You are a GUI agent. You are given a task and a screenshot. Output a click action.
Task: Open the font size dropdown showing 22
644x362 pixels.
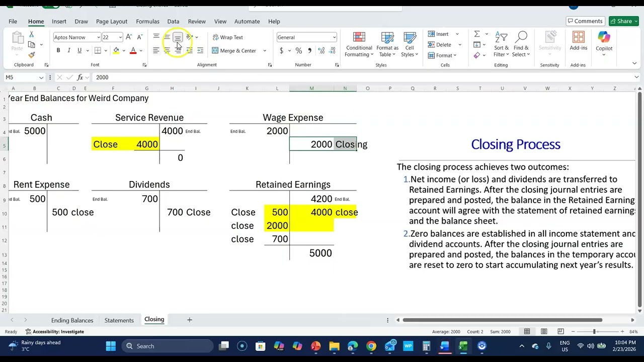[120, 38]
